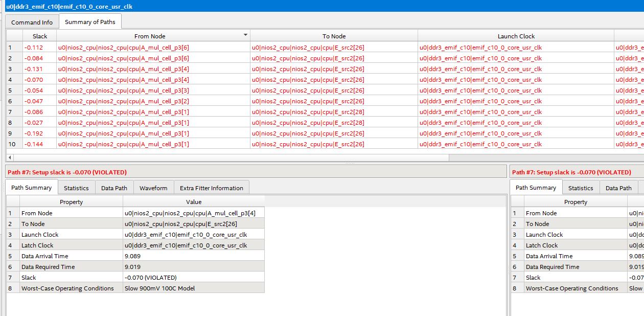Click From Node A_mul_cell_p3[2] in row 6

[153, 101]
